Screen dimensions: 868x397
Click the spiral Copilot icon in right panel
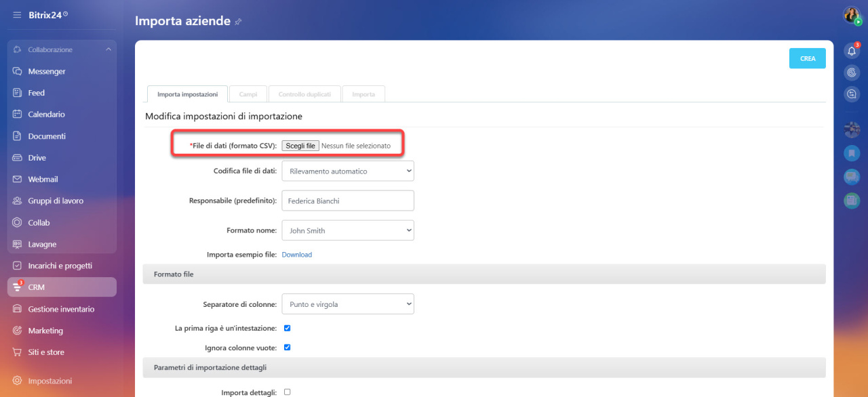click(852, 72)
